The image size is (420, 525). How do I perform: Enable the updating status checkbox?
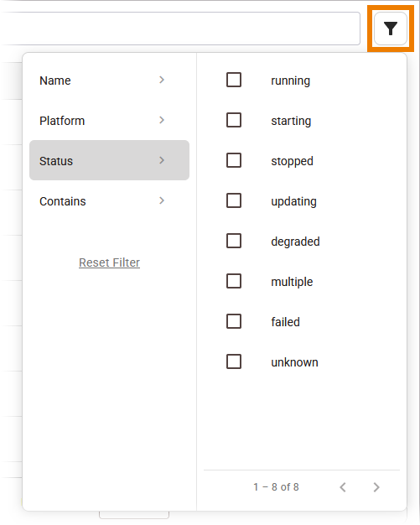pyautogui.click(x=234, y=201)
